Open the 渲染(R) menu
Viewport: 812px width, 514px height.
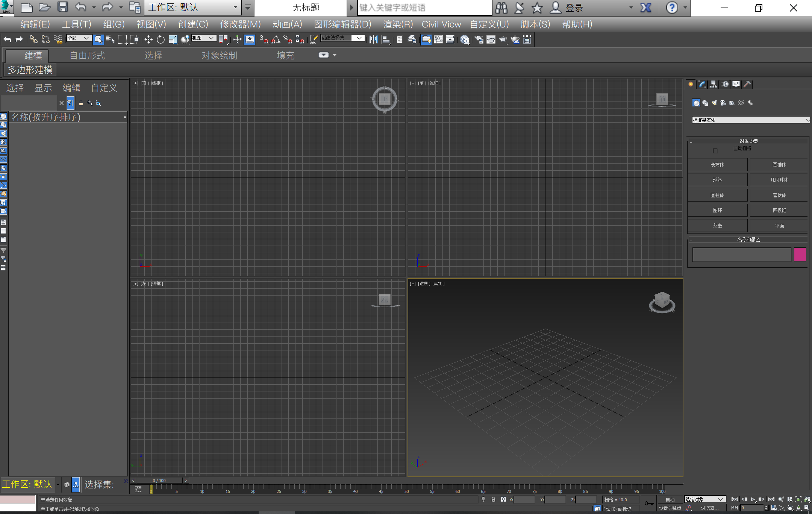click(x=398, y=24)
